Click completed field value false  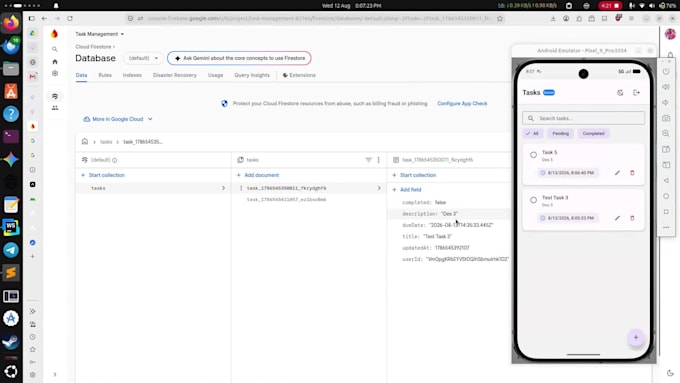[x=440, y=202]
